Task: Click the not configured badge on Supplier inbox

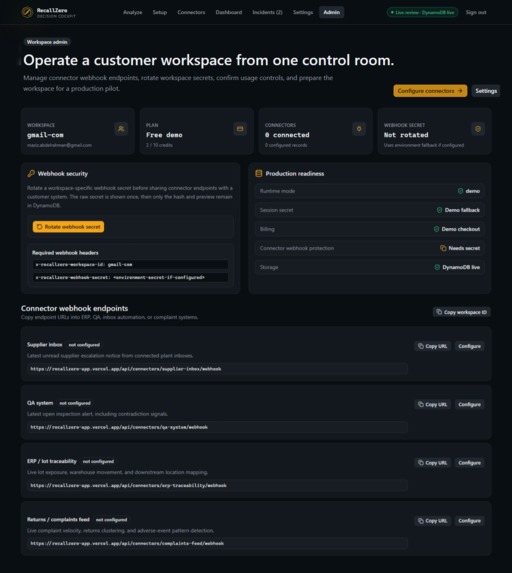Action: [84, 345]
